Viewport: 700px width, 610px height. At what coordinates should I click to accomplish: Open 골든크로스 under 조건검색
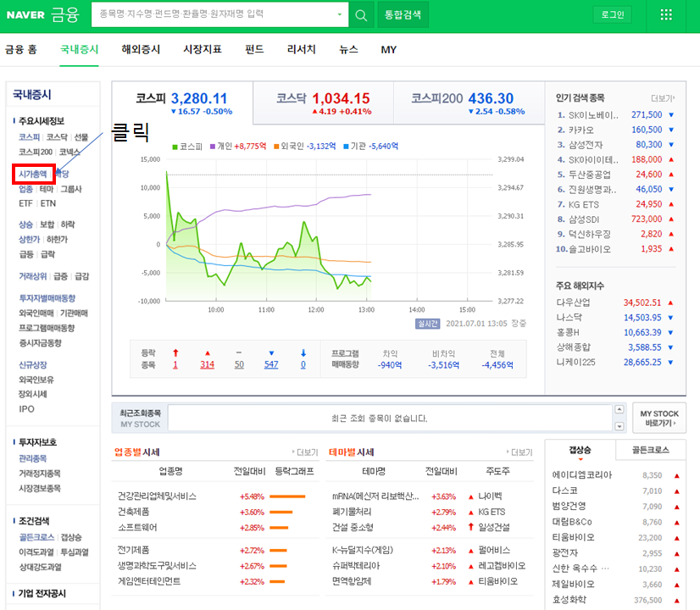coord(36,537)
